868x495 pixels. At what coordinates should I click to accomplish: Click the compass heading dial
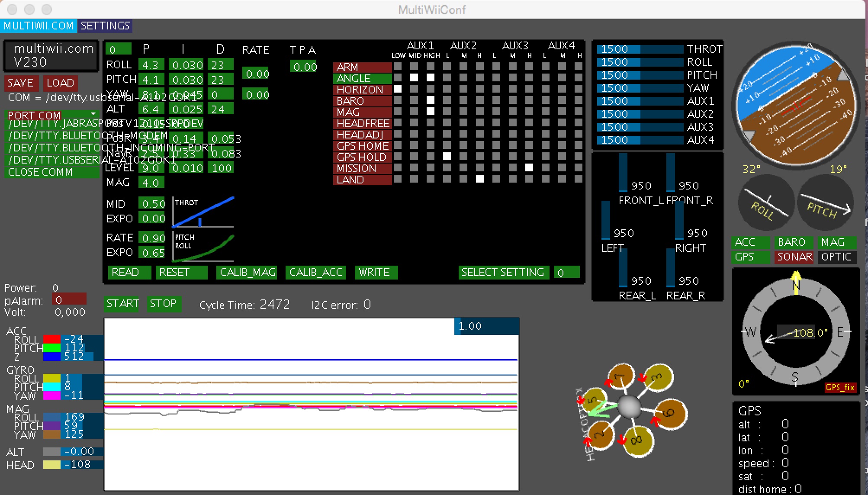[795, 332]
